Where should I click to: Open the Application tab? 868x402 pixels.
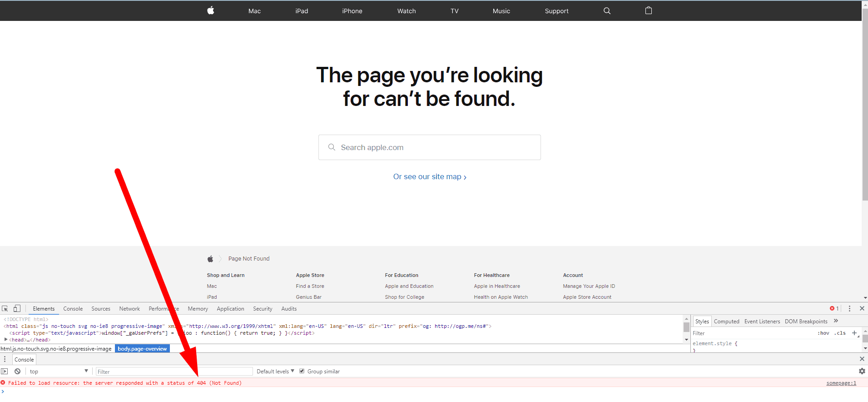(x=230, y=309)
